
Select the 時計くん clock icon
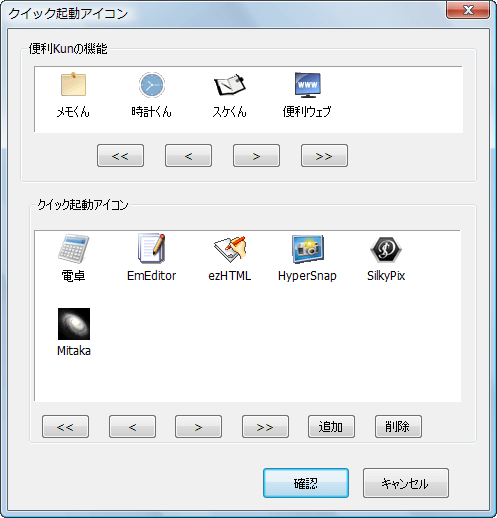(x=152, y=85)
